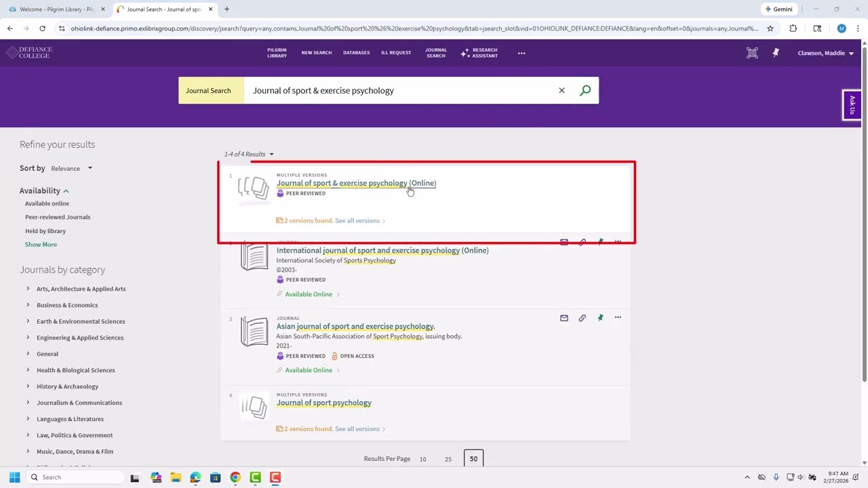Open the Clawson, Maddie user dropdown
The image size is (868, 488).
[x=825, y=53]
